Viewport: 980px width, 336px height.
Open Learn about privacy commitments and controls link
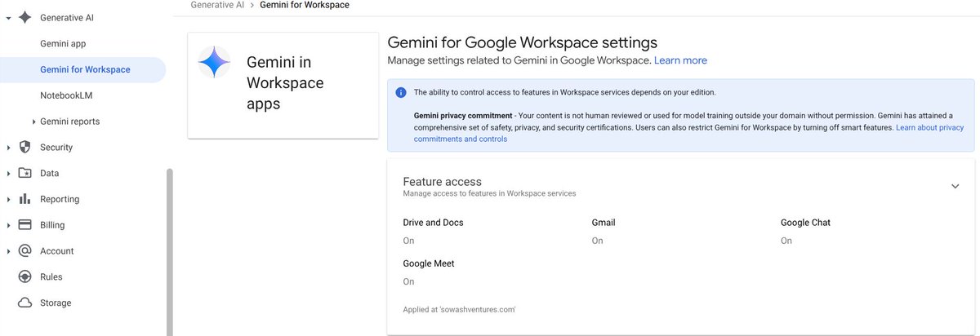click(x=689, y=134)
